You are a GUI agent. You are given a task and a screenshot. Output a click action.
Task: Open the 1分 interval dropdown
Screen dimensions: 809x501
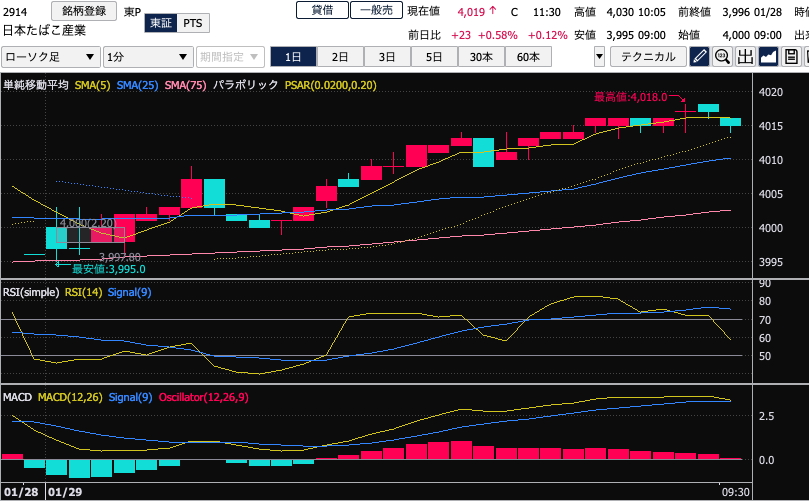tap(147, 57)
